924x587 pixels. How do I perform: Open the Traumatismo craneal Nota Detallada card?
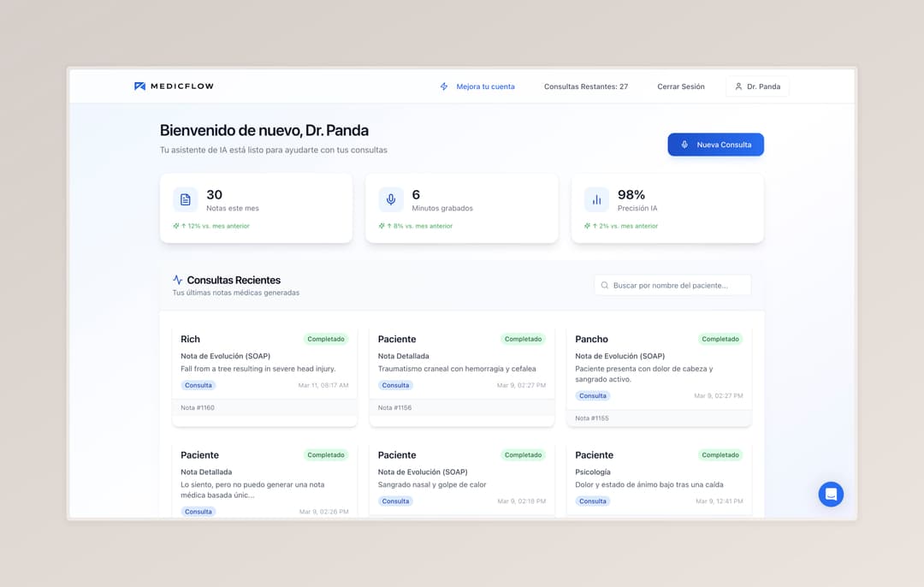pos(461,362)
